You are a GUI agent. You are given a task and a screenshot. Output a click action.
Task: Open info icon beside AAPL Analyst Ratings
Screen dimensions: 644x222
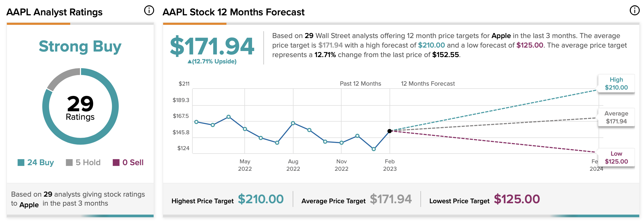[149, 11]
